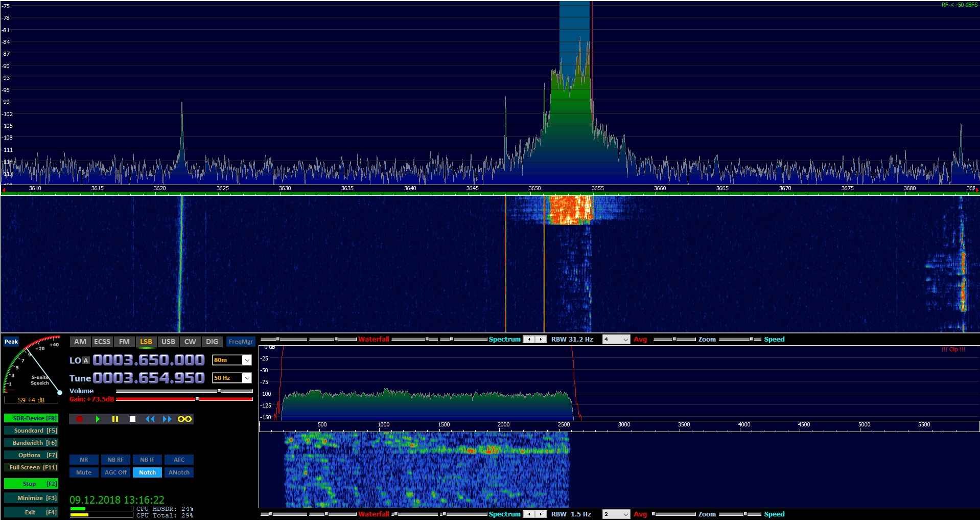Select the CW mode tab
Viewport: 980px width, 520px height.
(x=190, y=342)
